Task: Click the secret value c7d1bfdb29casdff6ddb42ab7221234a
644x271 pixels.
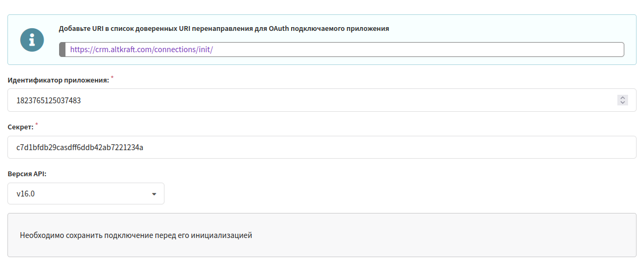Action: click(x=80, y=147)
